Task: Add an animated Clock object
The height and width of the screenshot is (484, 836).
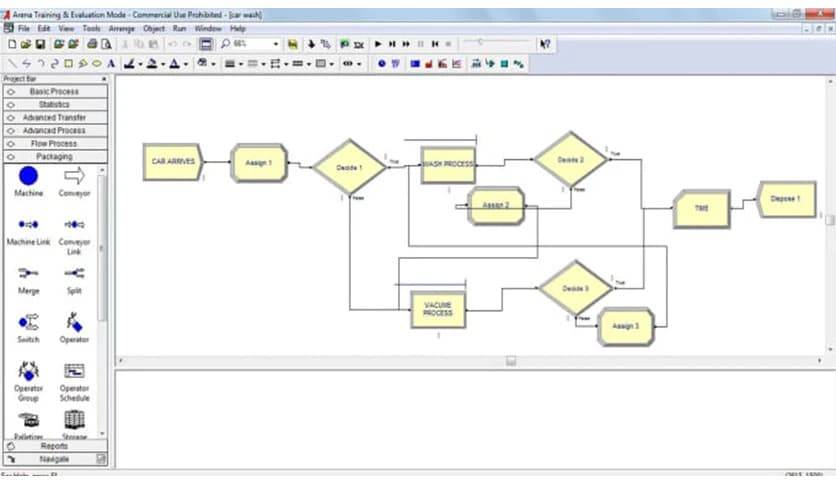Action: point(382,64)
